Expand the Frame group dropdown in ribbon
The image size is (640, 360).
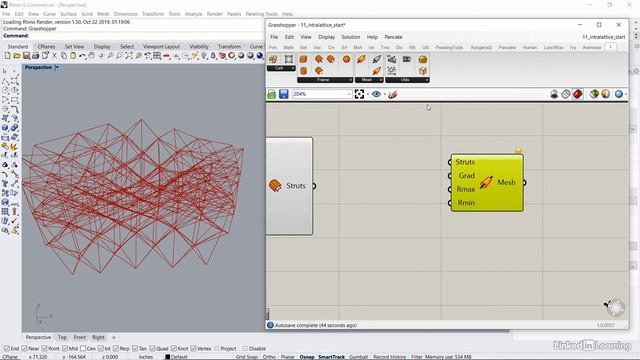[350, 80]
